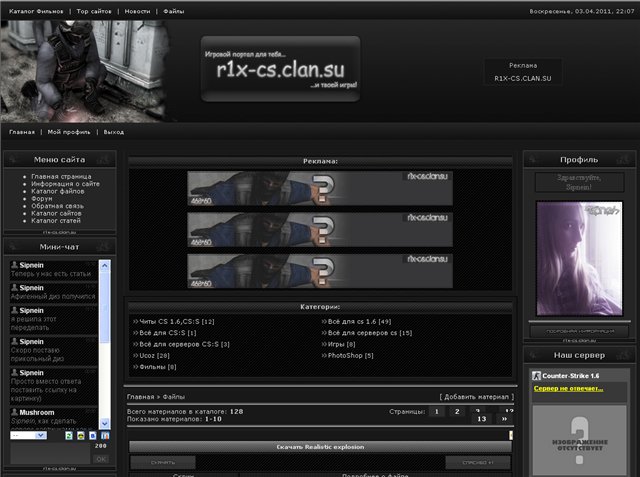Click the Спасибо button in the file entry

point(478,462)
